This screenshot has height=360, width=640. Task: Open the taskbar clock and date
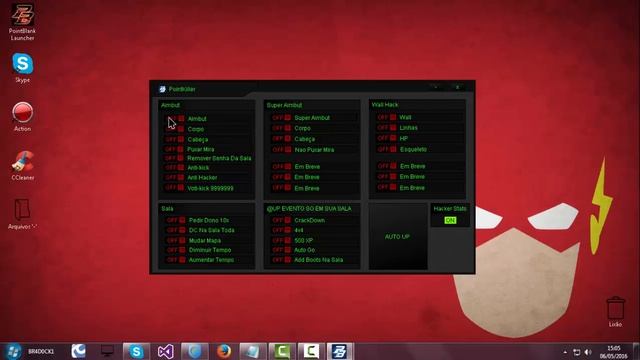pos(613,352)
